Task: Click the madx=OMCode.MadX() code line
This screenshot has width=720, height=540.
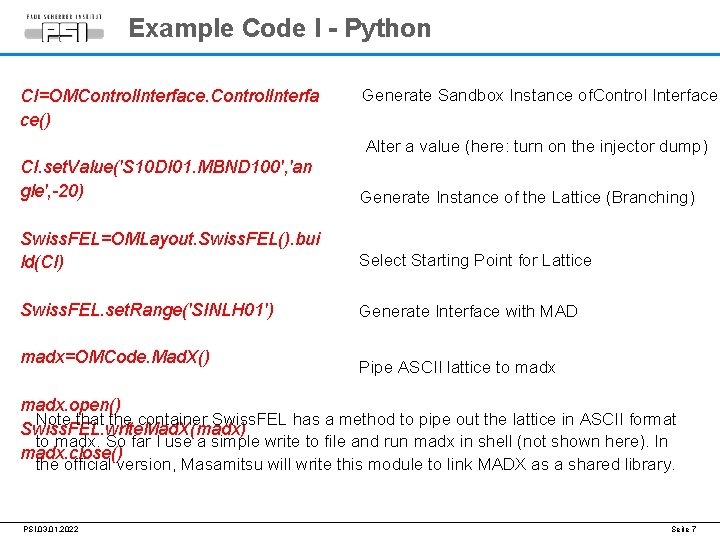Action: tap(115, 357)
